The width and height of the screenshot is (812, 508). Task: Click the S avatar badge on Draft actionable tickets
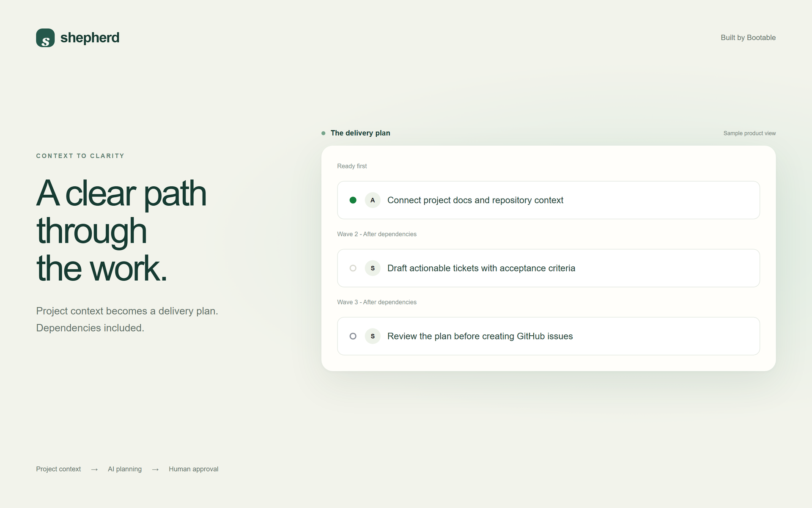(x=373, y=268)
